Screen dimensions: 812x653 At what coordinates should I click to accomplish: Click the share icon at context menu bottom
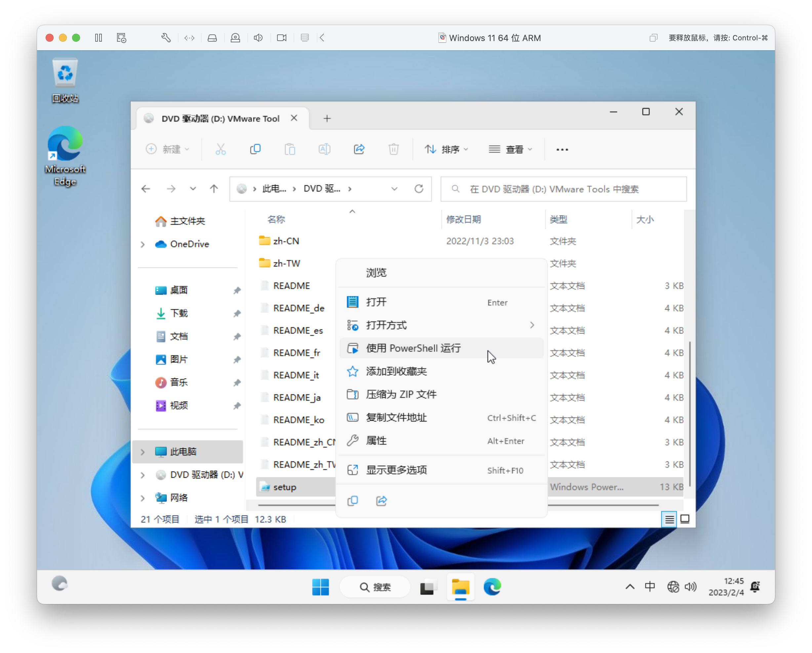coord(381,501)
